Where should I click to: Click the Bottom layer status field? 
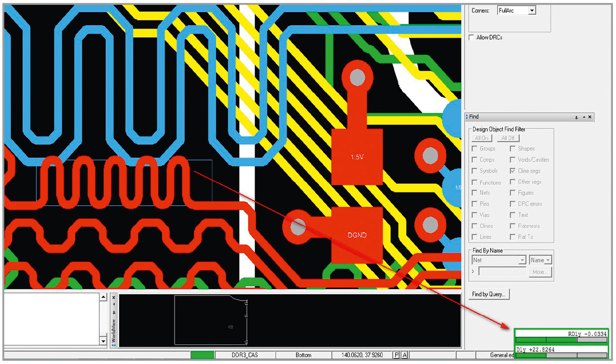tap(303, 355)
